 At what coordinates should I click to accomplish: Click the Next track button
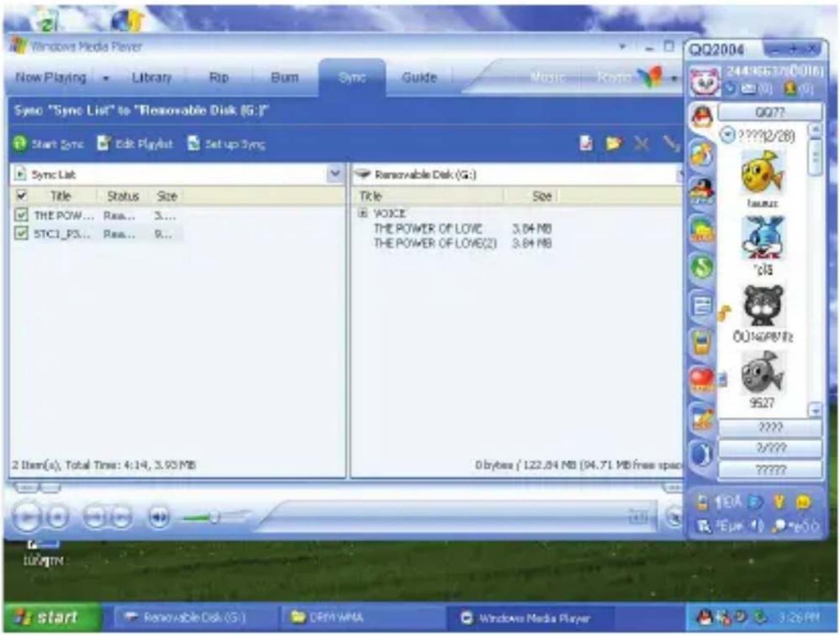121,517
